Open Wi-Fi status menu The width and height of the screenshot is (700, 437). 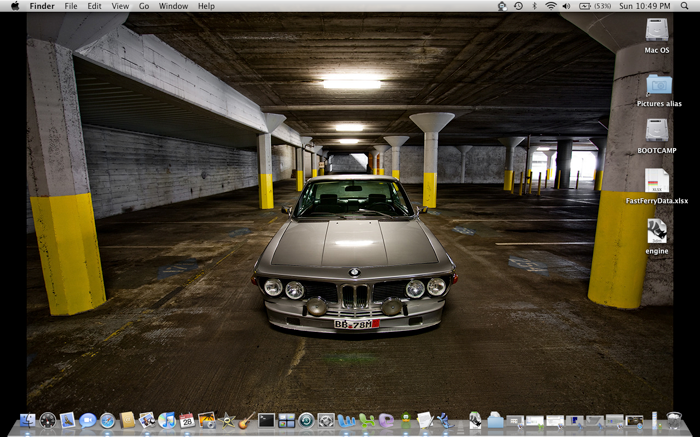point(550,6)
